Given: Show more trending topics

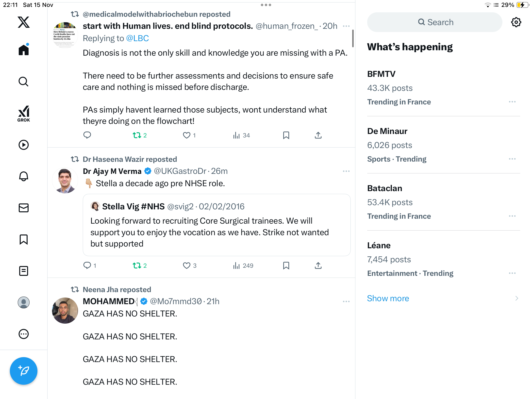Looking at the screenshot, I should [x=388, y=298].
